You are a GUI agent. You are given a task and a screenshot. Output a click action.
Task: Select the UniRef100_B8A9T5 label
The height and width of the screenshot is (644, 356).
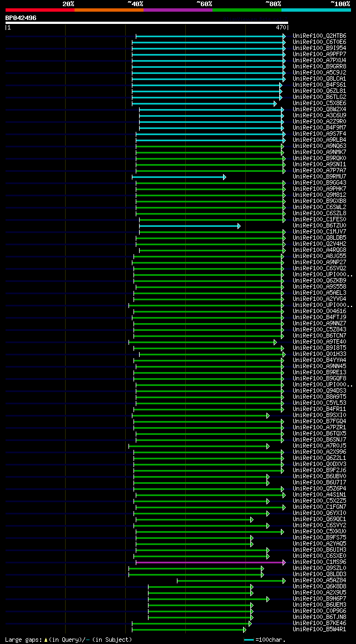tap(319, 397)
